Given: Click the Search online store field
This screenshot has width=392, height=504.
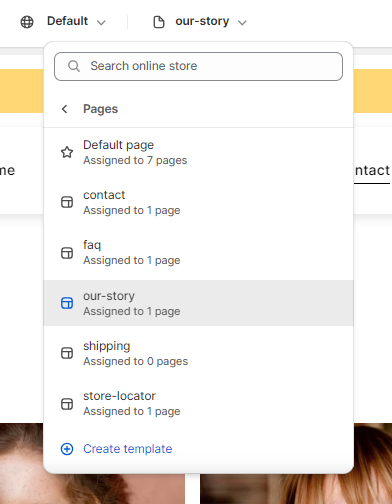Looking at the screenshot, I should pos(198,66).
